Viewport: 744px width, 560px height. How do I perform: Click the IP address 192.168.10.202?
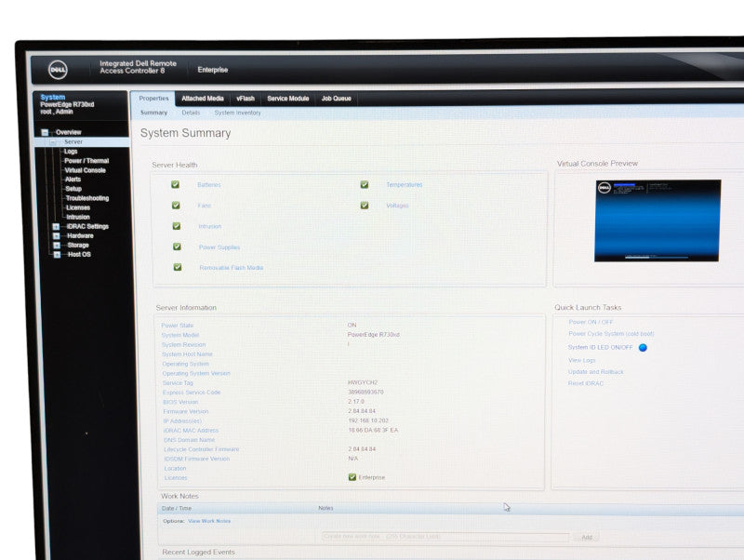pos(368,420)
